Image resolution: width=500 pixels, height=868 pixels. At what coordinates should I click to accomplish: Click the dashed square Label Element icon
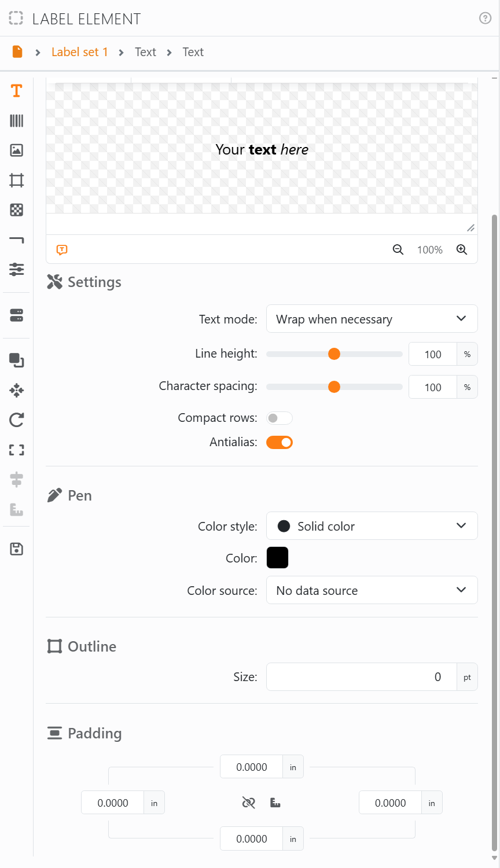click(16, 19)
